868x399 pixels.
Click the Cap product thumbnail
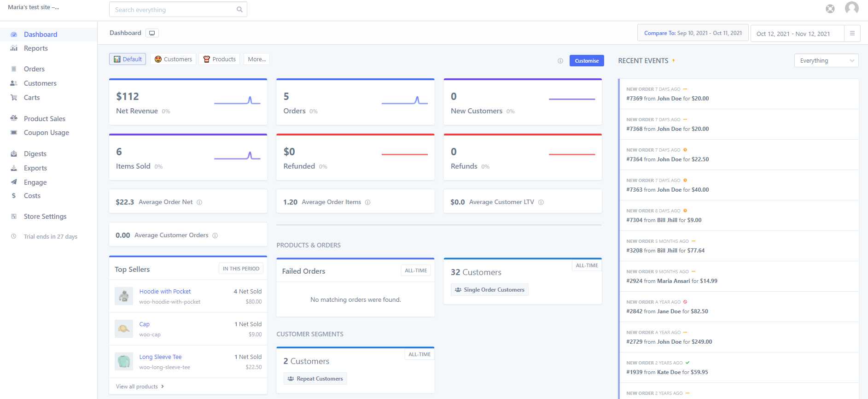point(124,329)
